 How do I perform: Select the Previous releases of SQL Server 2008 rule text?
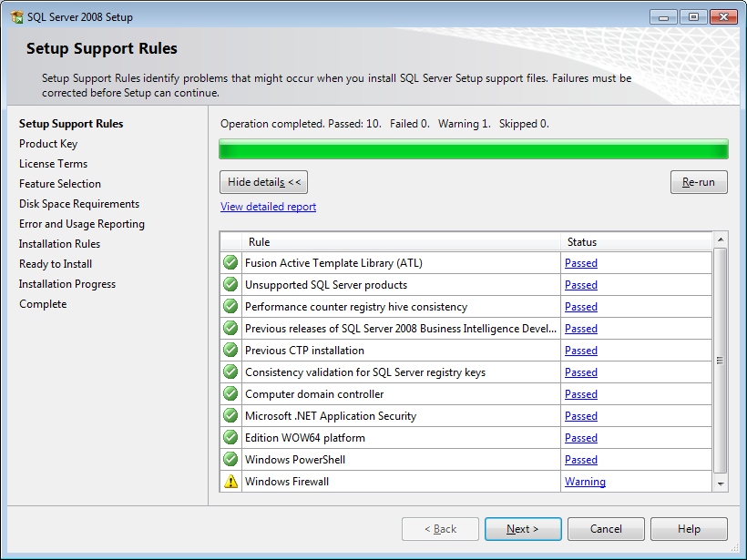pos(401,329)
